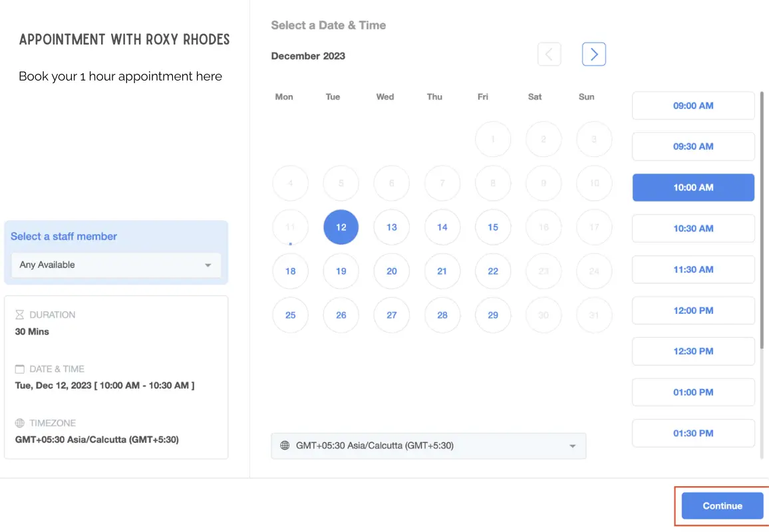Screen dimensions: 769x532
Task: Click the previous month arrow
Action: [x=549, y=54]
